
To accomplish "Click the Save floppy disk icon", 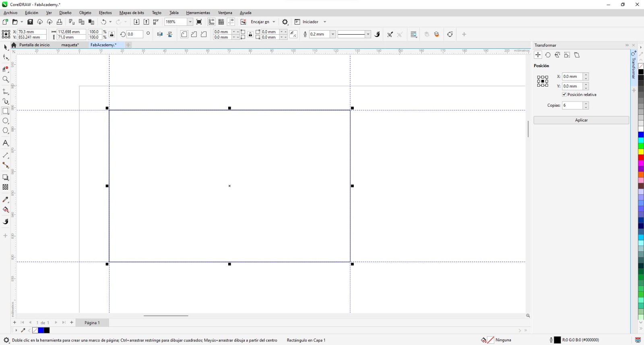I will [x=30, y=22].
